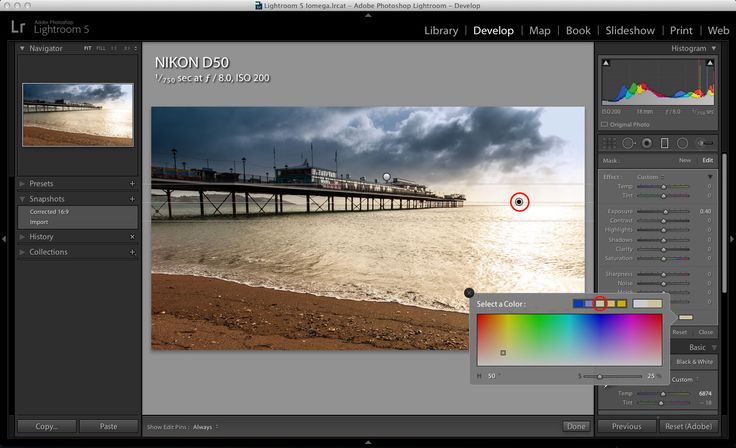This screenshot has width=736, height=448.
Task: Click the Reset (Adobe) button
Action: [x=688, y=426]
